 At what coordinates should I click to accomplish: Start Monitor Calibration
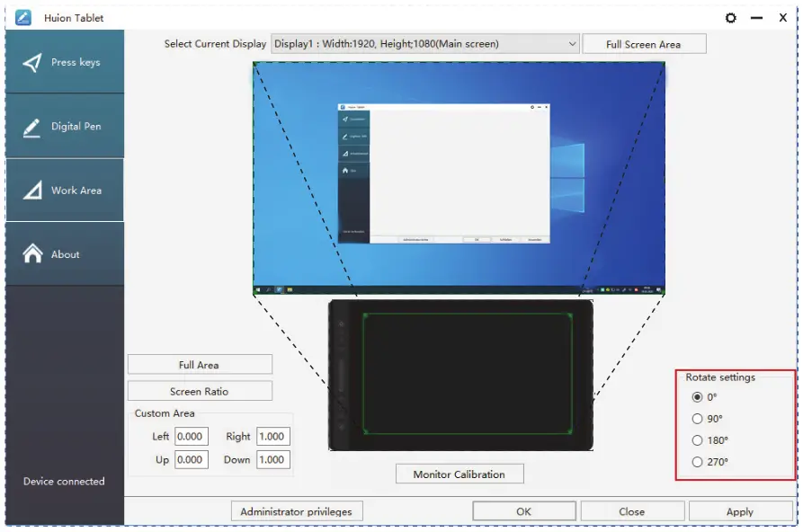459,474
